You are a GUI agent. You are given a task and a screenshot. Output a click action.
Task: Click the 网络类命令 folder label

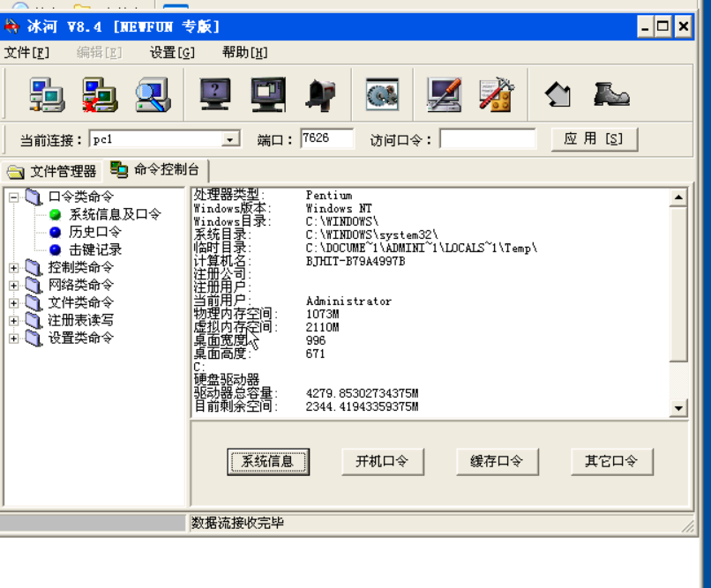[80, 285]
